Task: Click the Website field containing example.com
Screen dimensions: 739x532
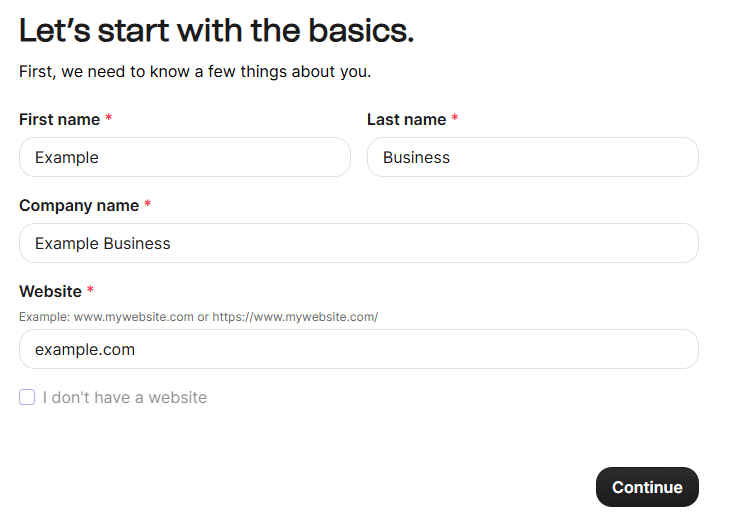Action: tap(358, 349)
